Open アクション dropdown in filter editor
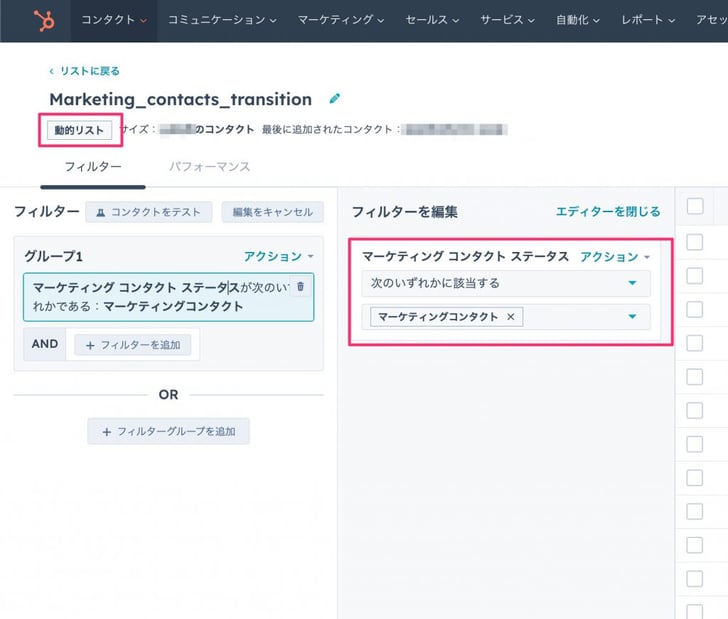 point(615,257)
